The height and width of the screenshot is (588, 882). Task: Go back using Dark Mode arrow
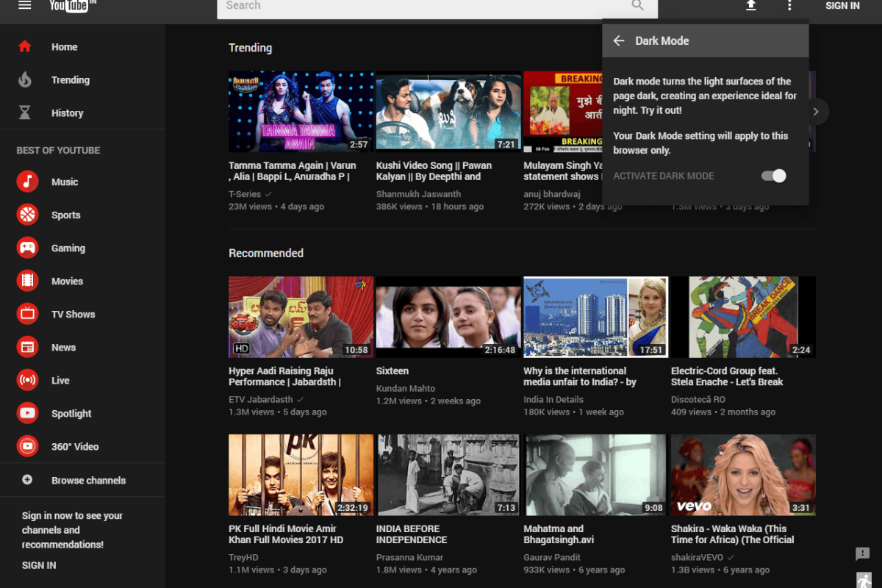point(619,41)
